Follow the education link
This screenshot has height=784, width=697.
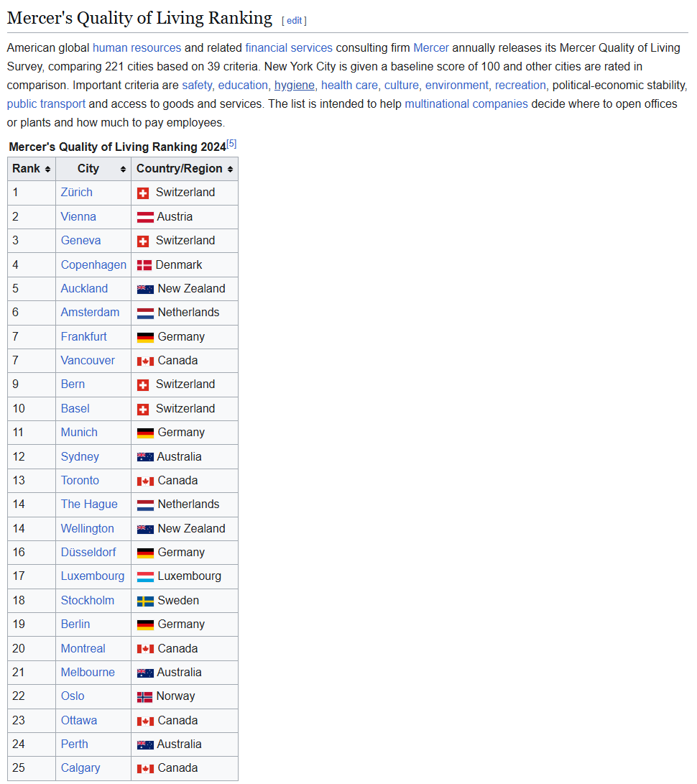tap(243, 86)
